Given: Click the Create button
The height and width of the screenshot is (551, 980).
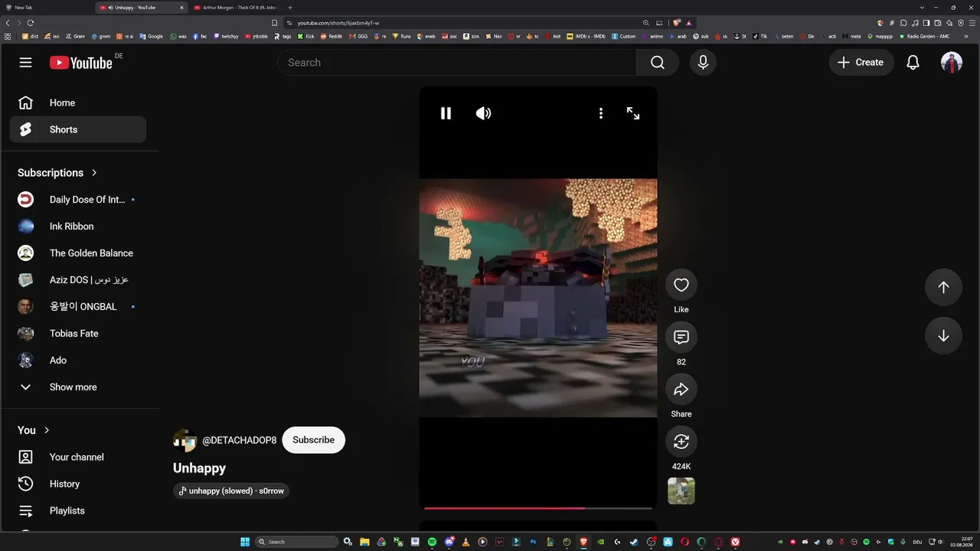Looking at the screenshot, I should point(861,63).
